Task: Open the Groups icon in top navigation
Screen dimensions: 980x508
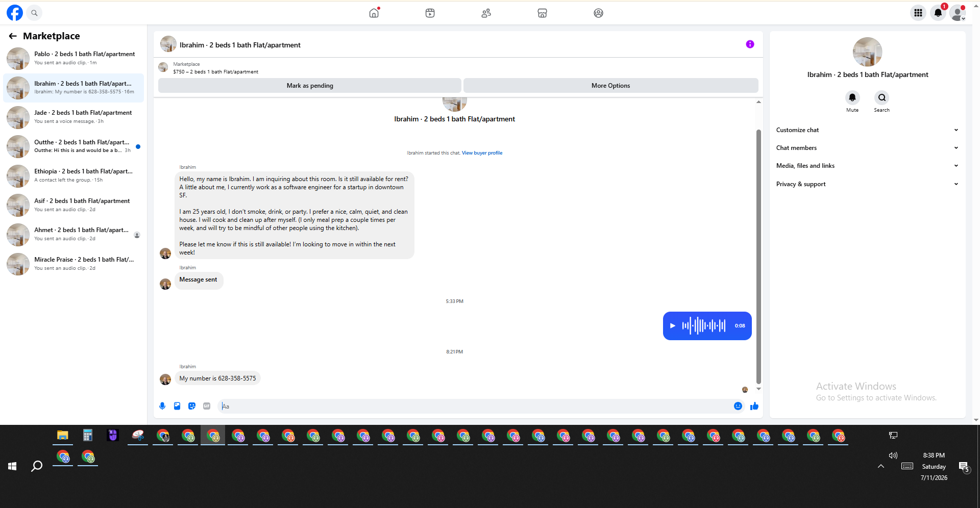Action: 599,13
